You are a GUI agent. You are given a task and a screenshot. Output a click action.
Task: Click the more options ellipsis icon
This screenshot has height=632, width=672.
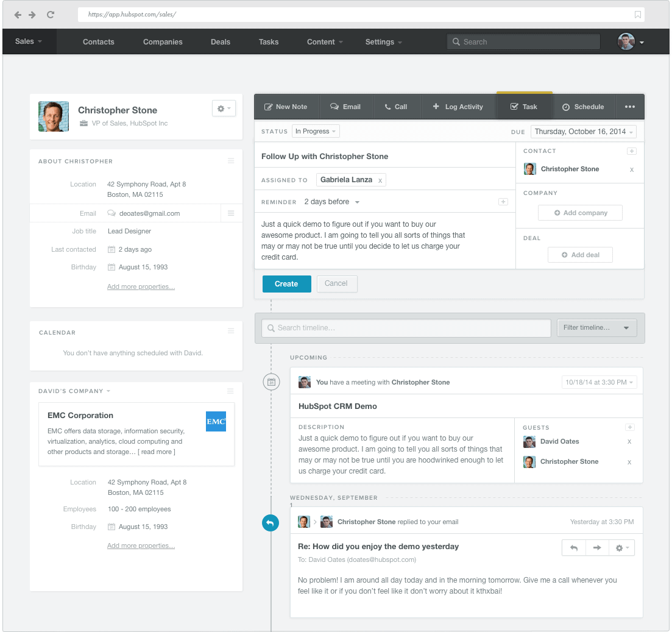(629, 107)
